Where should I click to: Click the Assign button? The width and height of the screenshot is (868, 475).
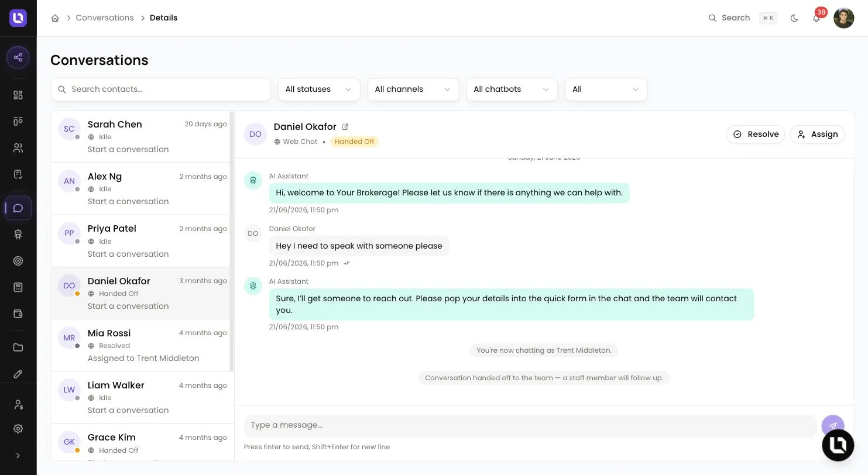(x=817, y=135)
